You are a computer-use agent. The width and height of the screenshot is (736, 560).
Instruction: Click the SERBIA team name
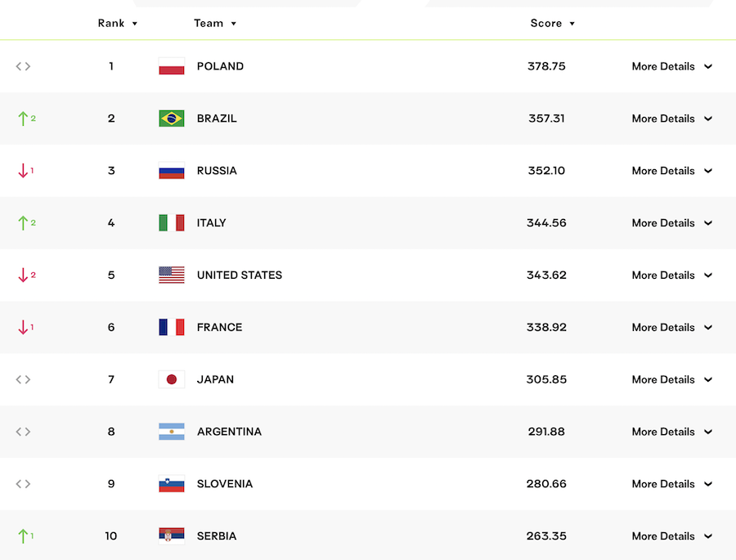pos(217,536)
